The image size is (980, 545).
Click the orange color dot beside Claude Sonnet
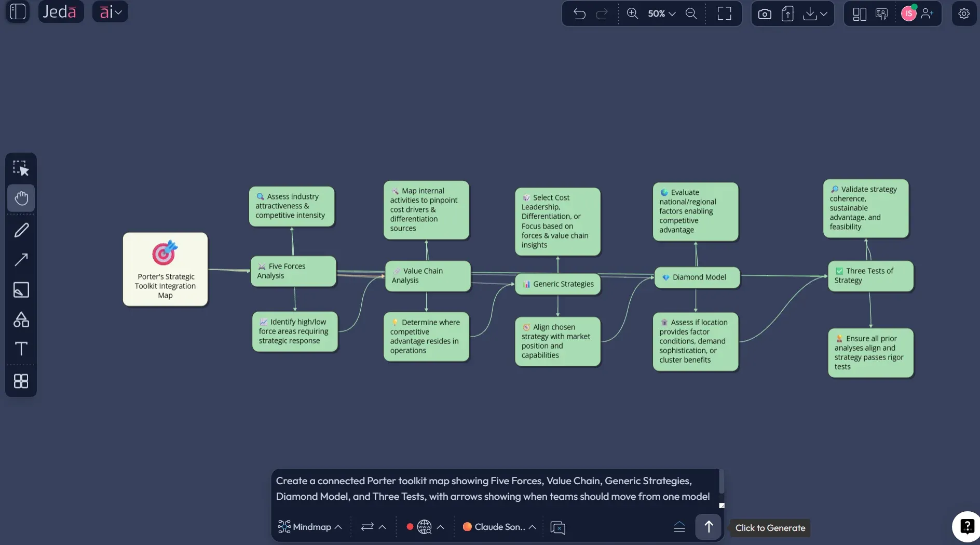coord(467,527)
